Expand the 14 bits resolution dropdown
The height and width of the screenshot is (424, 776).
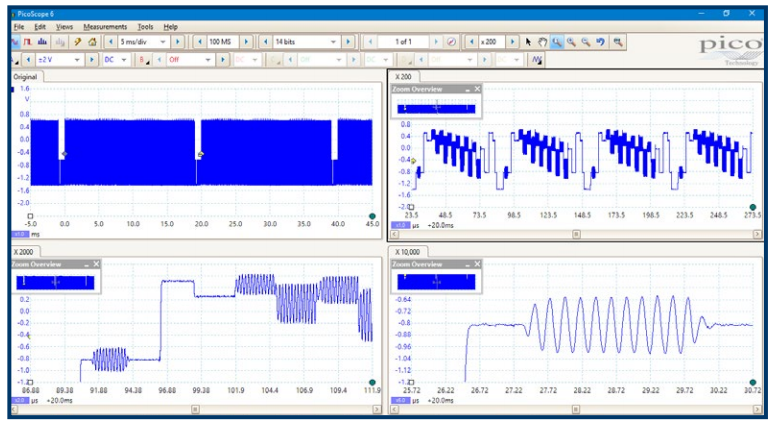click(305, 42)
